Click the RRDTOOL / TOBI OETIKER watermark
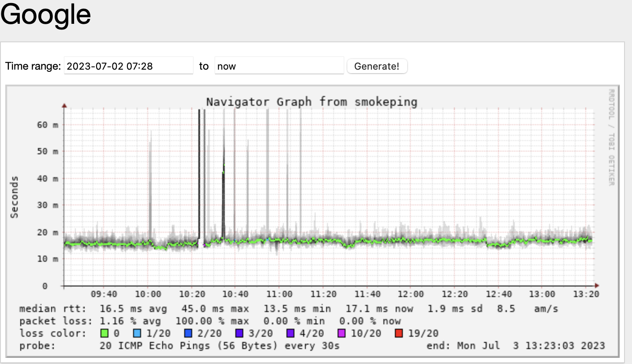The height and width of the screenshot is (364, 632). pyautogui.click(x=611, y=137)
